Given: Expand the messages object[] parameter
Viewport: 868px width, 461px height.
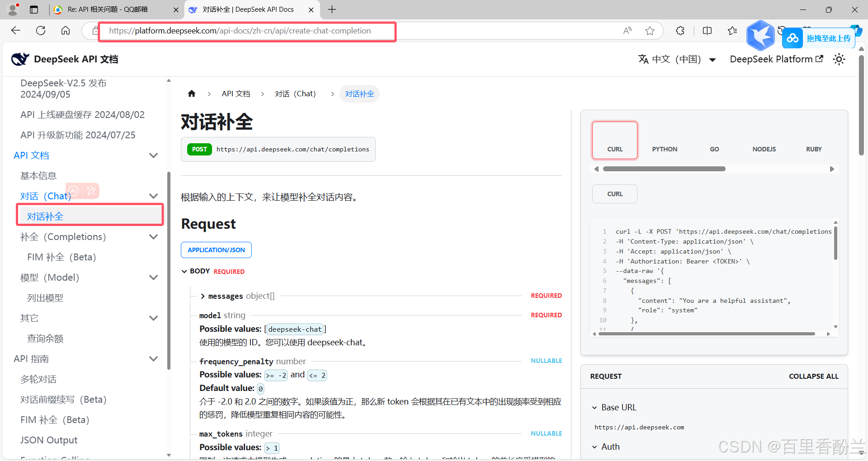Looking at the screenshot, I should click(203, 296).
